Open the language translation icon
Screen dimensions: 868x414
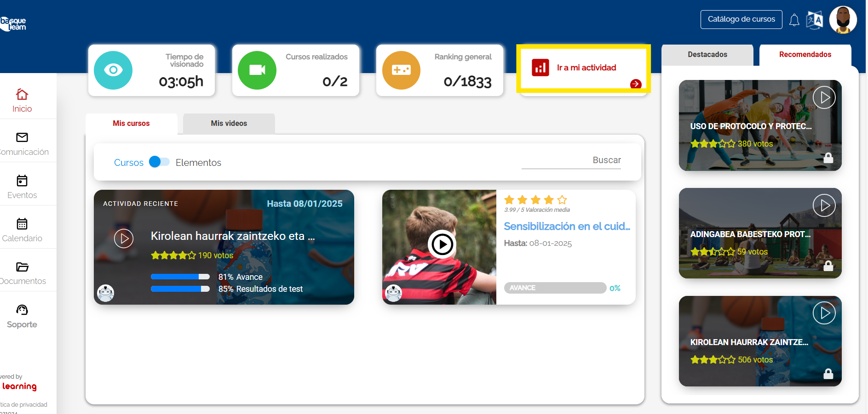tap(814, 20)
